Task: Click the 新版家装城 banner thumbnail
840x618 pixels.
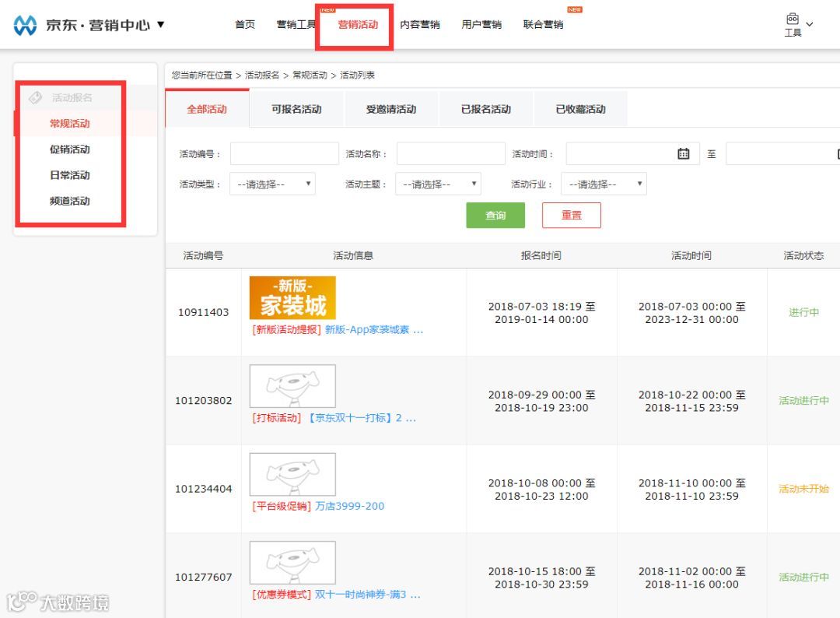Action: [x=292, y=298]
